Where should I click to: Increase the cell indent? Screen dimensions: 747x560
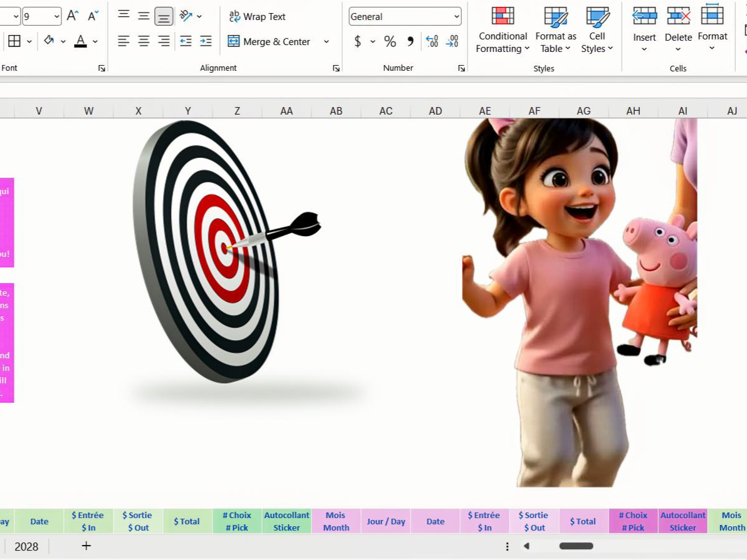206,41
